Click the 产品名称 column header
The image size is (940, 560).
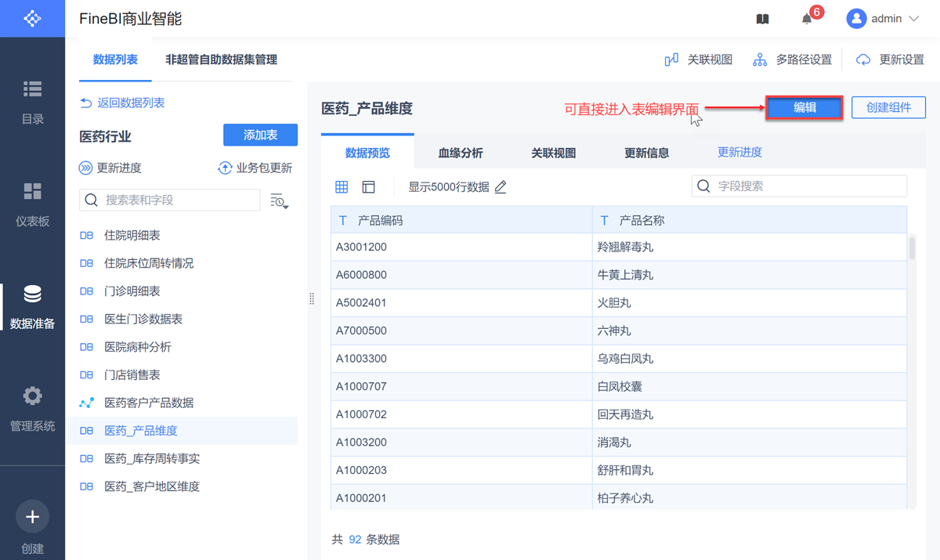click(x=750, y=221)
